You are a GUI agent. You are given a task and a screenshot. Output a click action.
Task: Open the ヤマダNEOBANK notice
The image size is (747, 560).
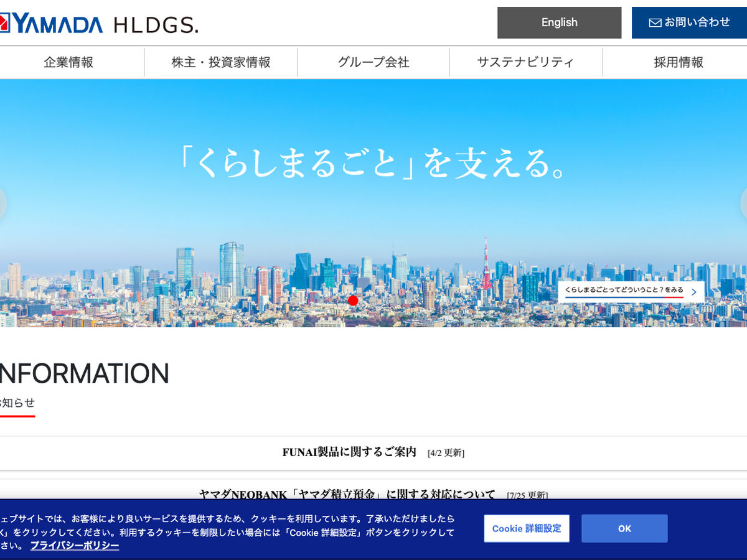point(347,494)
